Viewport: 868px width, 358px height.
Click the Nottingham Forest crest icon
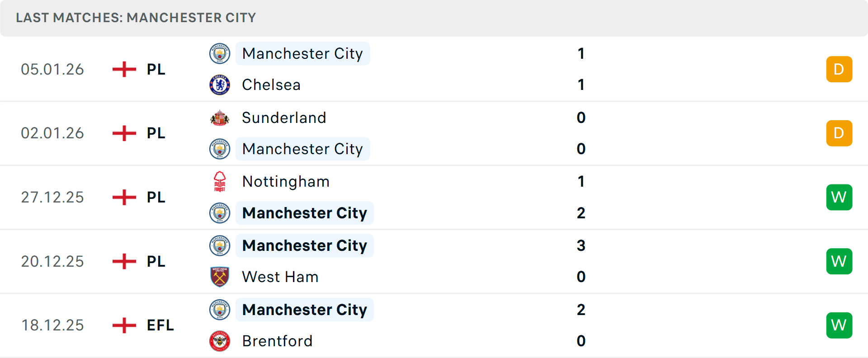click(x=220, y=182)
